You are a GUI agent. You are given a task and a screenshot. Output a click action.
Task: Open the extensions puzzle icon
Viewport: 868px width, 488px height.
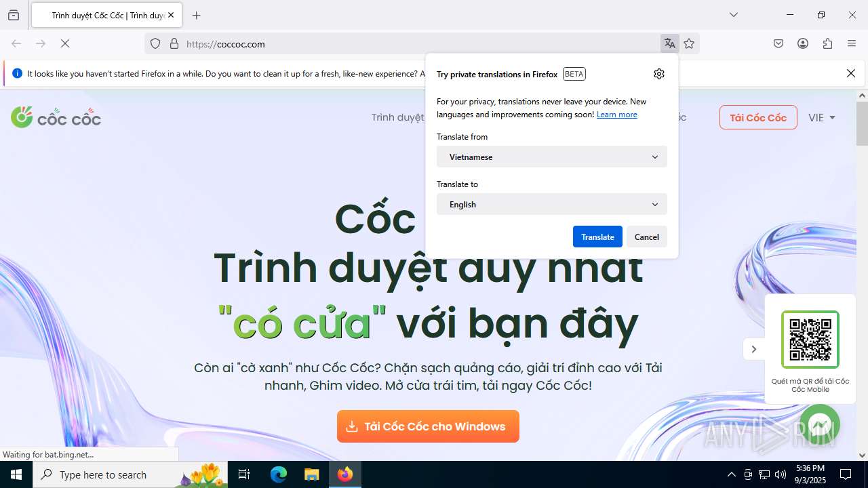(827, 43)
